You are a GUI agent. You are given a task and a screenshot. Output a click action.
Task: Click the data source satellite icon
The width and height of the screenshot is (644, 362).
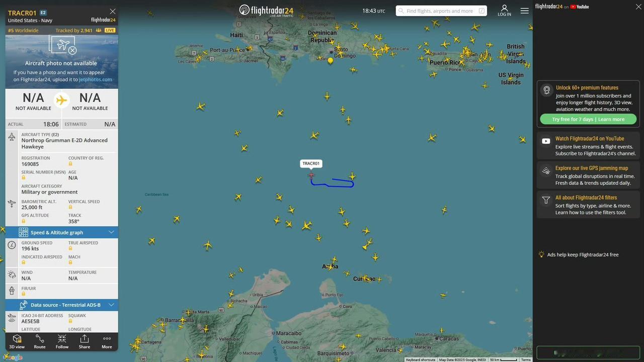pyautogui.click(x=23, y=305)
